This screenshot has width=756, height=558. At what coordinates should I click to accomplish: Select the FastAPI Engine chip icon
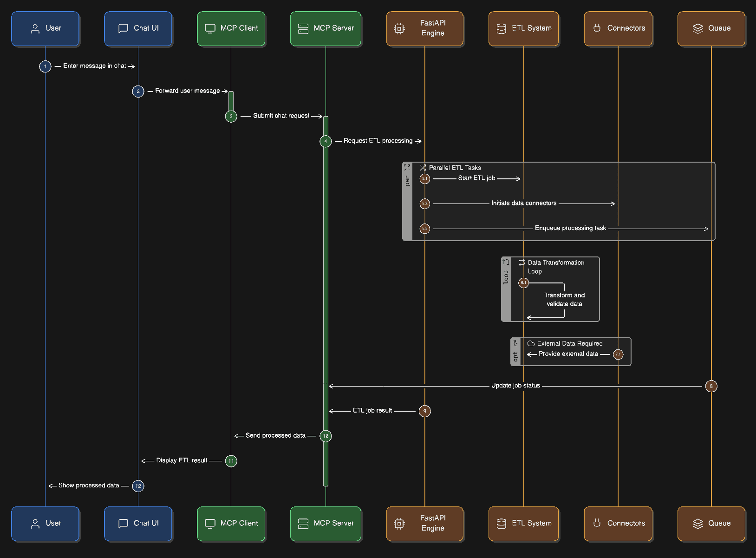coord(399,28)
